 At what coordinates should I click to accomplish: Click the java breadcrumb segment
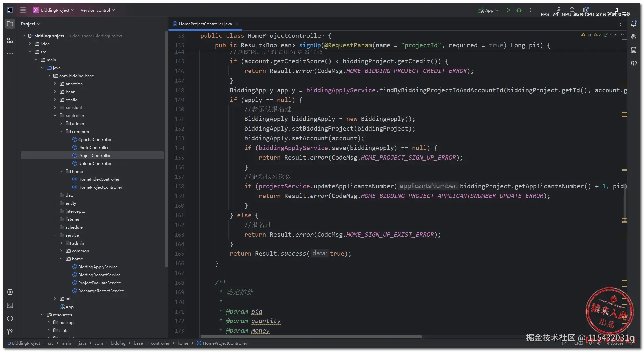[x=83, y=343]
